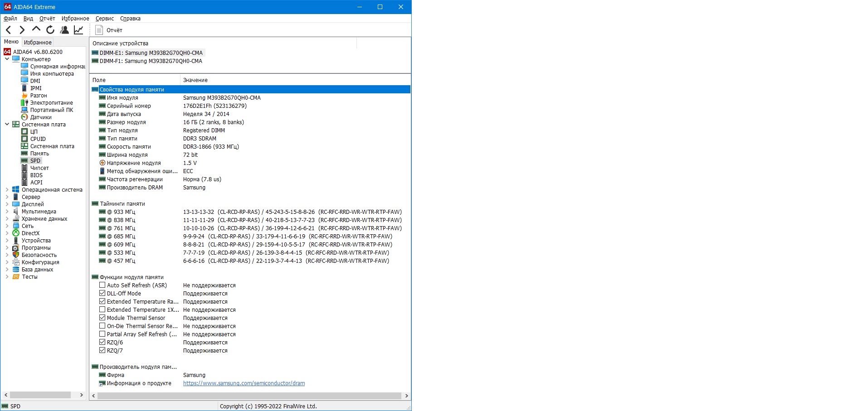This screenshot has height=411, width=868.
Task: Select the CPUID icon in the tree
Action: [24, 139]
